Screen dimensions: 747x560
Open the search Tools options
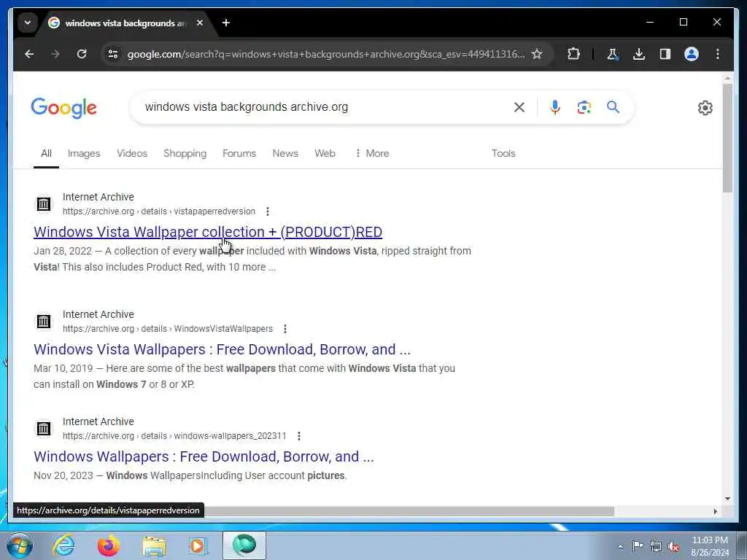click(503, 153)
